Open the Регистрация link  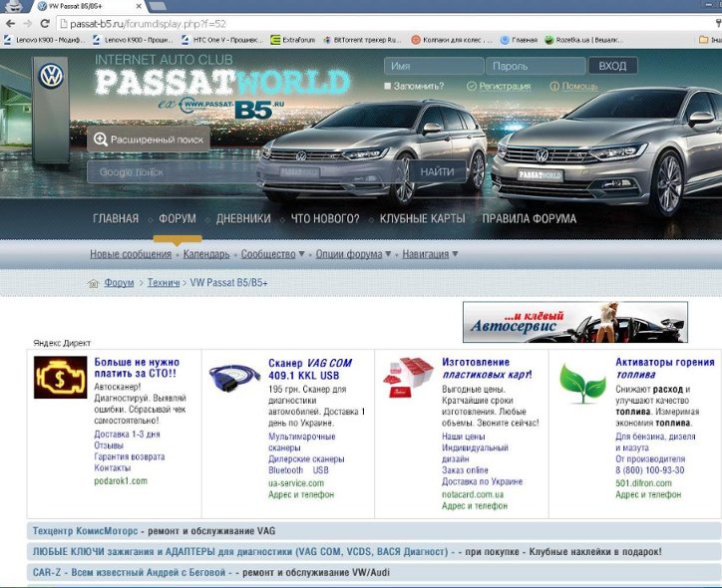tap(505, 86)
